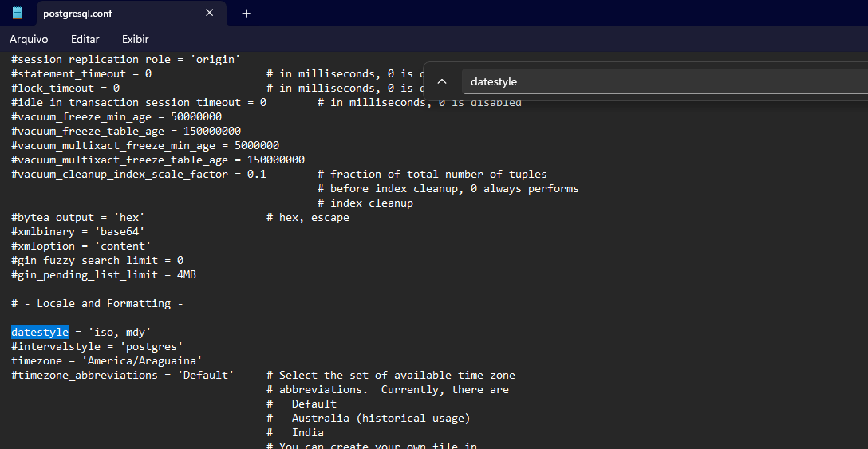Place cursor on #gin_pending_list_limit = 4MB line
Screen dimensions: 868x449
pos(104,274)
